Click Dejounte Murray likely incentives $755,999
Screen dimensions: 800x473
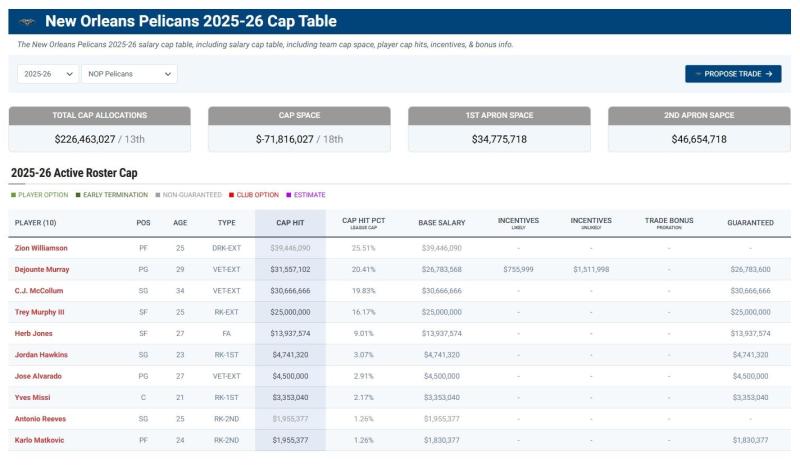point(518,269)
